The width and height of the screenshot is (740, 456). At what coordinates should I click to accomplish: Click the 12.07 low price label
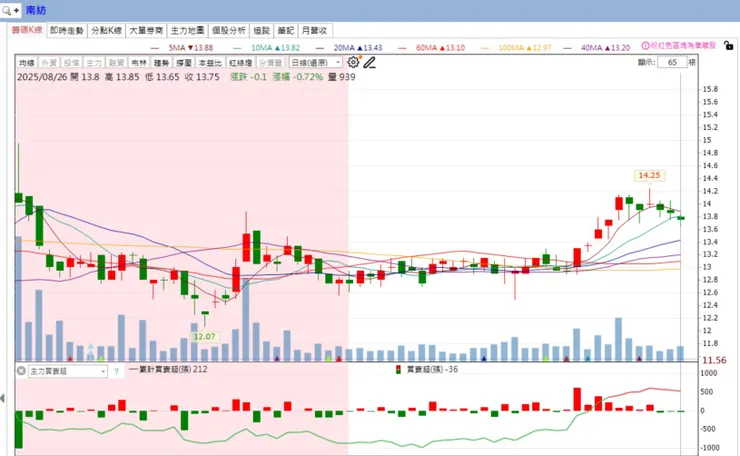(x=204, y=337)
